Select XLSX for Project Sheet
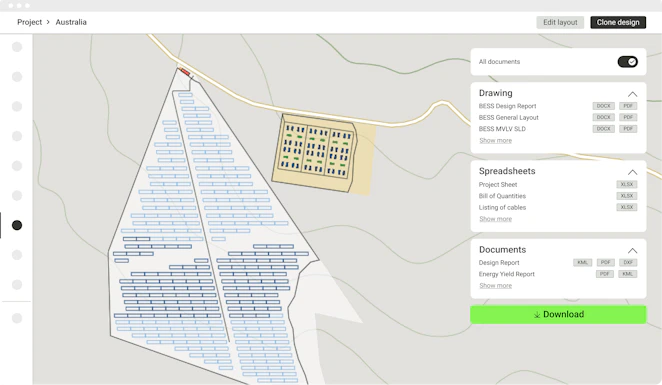Image resolution: width=662 pixels, height=385 pixels. pos(627,184)
